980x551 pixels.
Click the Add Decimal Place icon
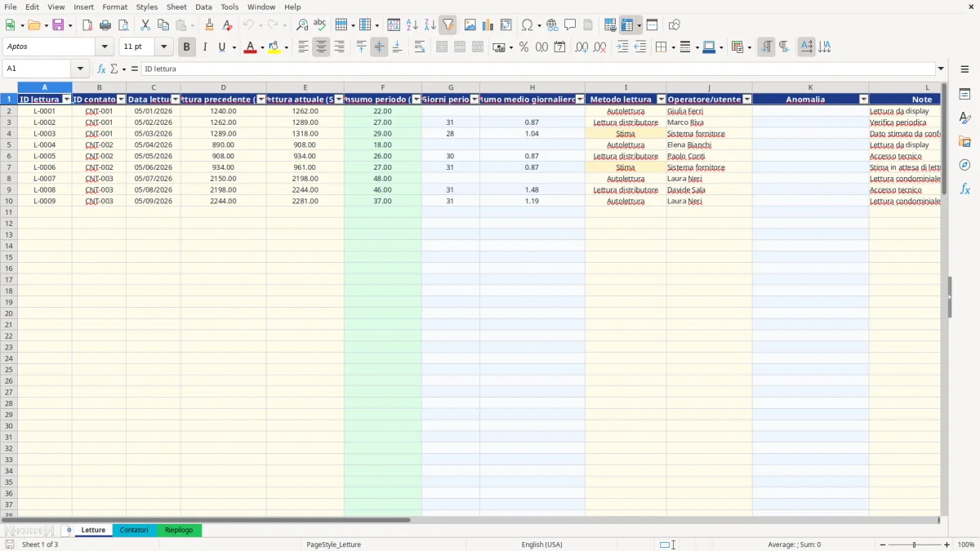coord(581,47)
